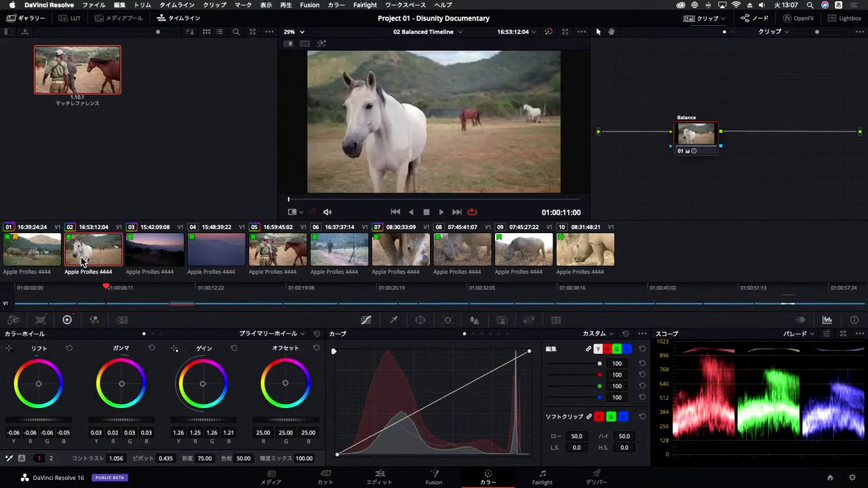Select clip 05 thumbnail in timeline
Viewport: 868px width, 488px height.
pos(278,249)
